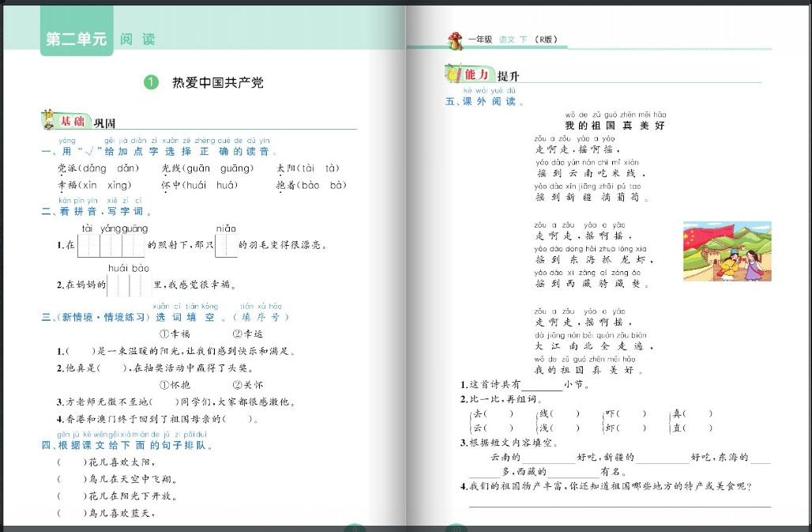
Task: Click the bracket after 线 in the word pairs
Action: pyautogui.click(x=565, y=414)
